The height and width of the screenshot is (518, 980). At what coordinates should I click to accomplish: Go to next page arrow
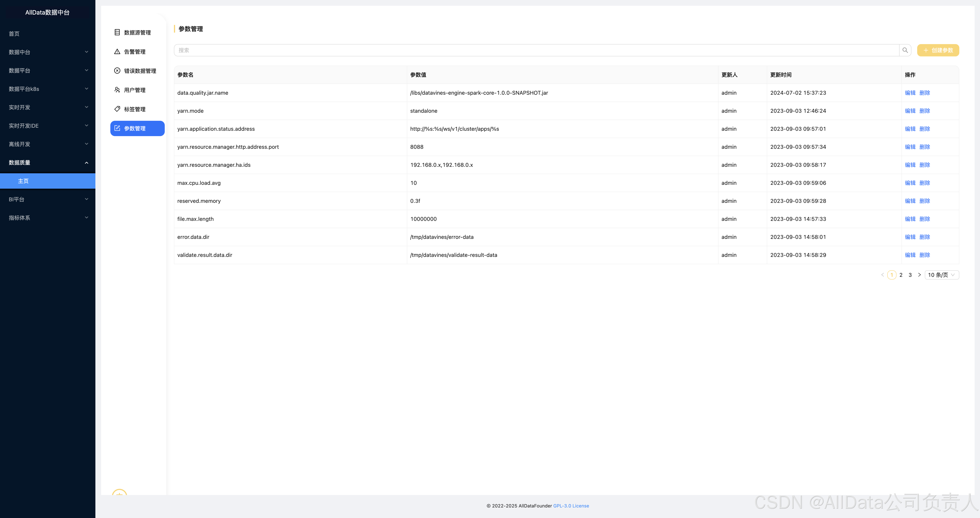coord(919,275)
